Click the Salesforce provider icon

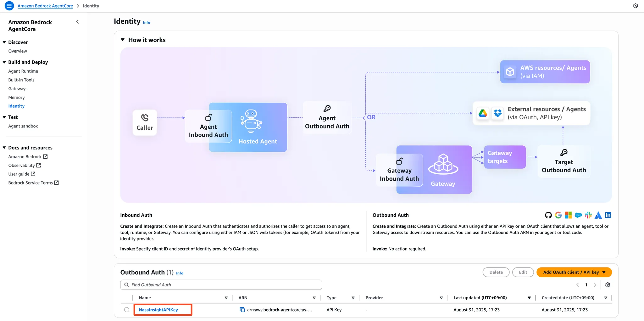(578, 215)
